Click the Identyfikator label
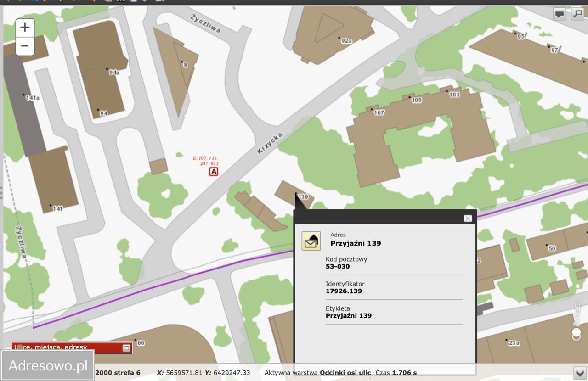Viewport: 588px width, 381px height. click(345, 284)
